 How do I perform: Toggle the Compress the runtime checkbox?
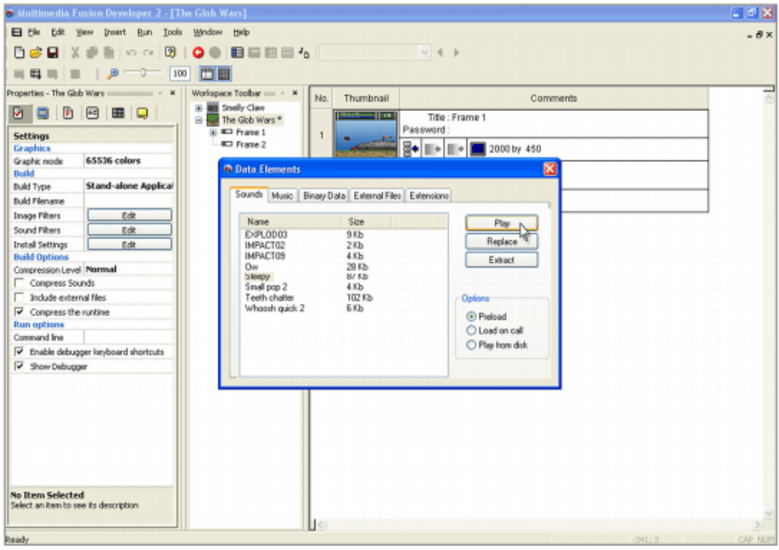point(19,312)
